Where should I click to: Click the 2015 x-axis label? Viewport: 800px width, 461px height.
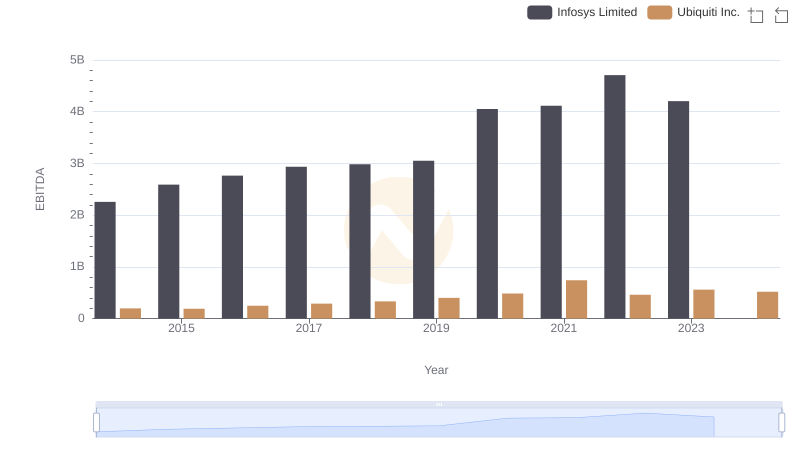[x=181, y=328]
